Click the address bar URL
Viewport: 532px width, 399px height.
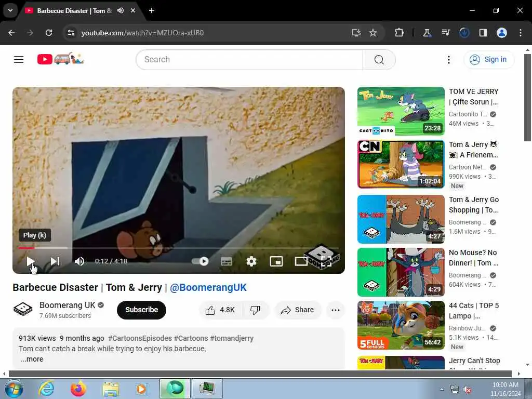click(142, 33)
